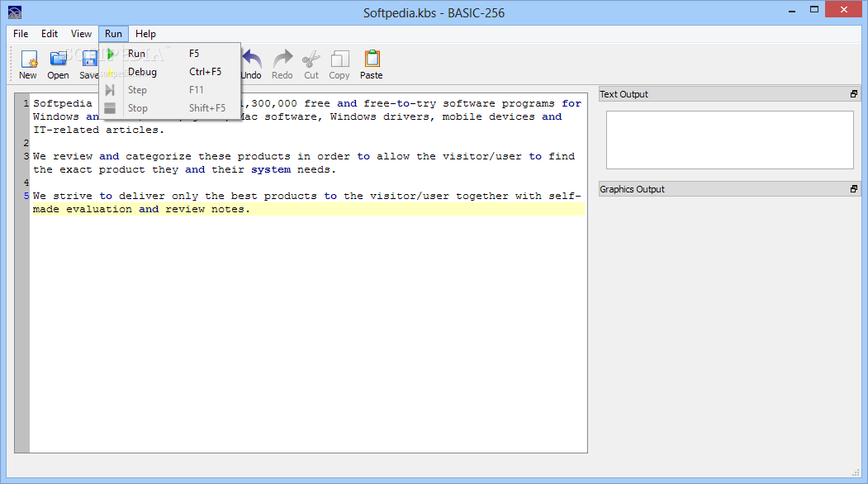
Task: Click the text '300,000' in line 1
Action: [274, 103]
